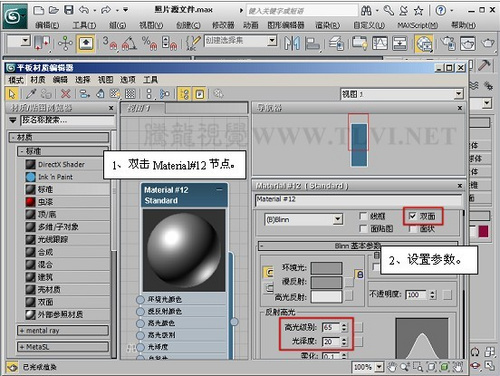Click the green zoom extents selected icon
The height and width of the screenshot is (376, 500).
tap(444, 367)
